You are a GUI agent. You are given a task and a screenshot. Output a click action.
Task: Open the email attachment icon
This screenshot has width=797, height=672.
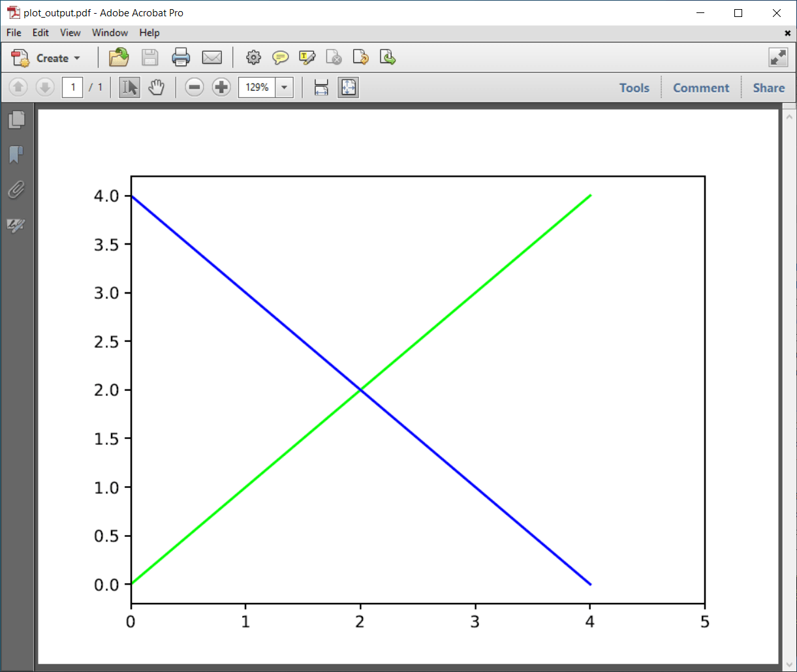pyautogui.click(x=211, y=57)
